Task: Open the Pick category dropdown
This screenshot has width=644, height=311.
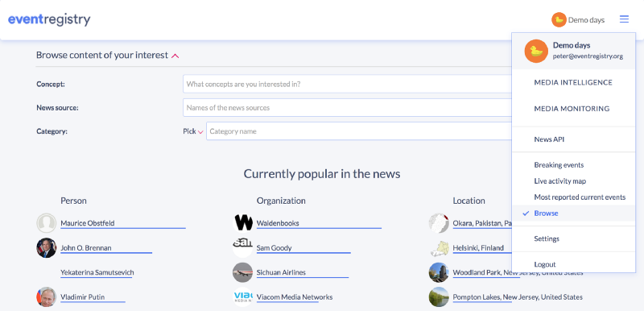Action: click(x=193, y=131)
